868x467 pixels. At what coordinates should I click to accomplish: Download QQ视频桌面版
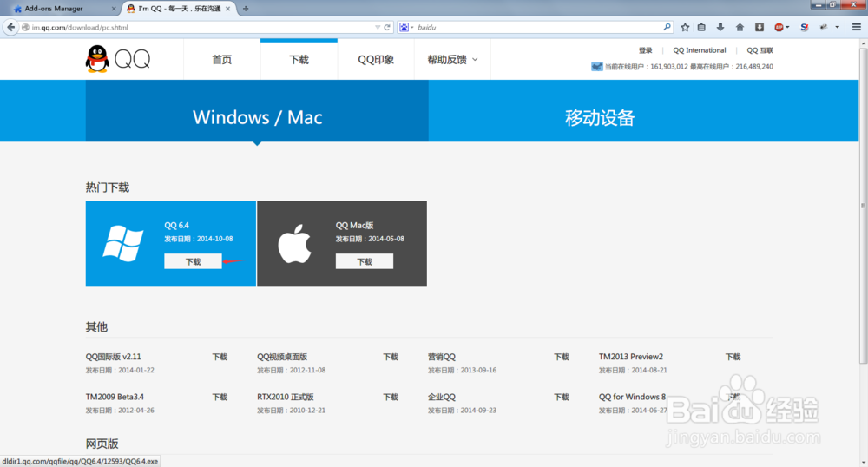[391, 357]
